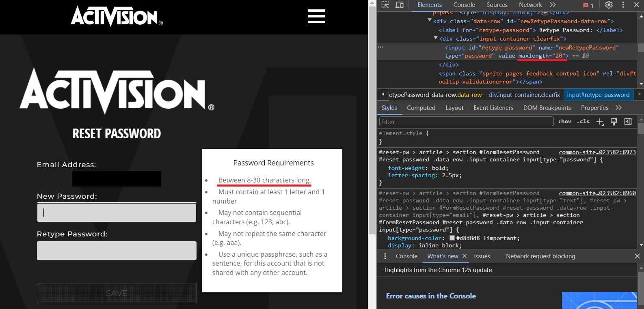Add a new style rule with the plus icon
This screenshot has width=644, height=309.
click(x=600, y=122)
